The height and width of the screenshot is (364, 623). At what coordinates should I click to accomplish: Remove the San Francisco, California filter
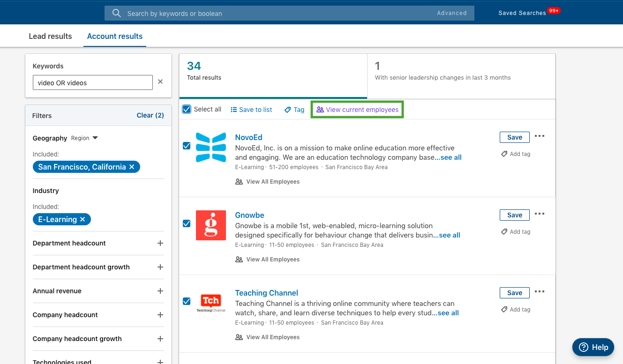[x=132, y=167]
